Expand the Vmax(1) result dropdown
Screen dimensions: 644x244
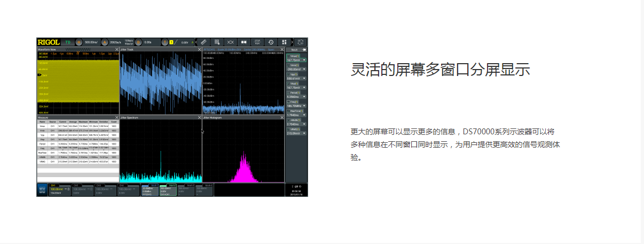pyautogui.click(x=304, y=60)
